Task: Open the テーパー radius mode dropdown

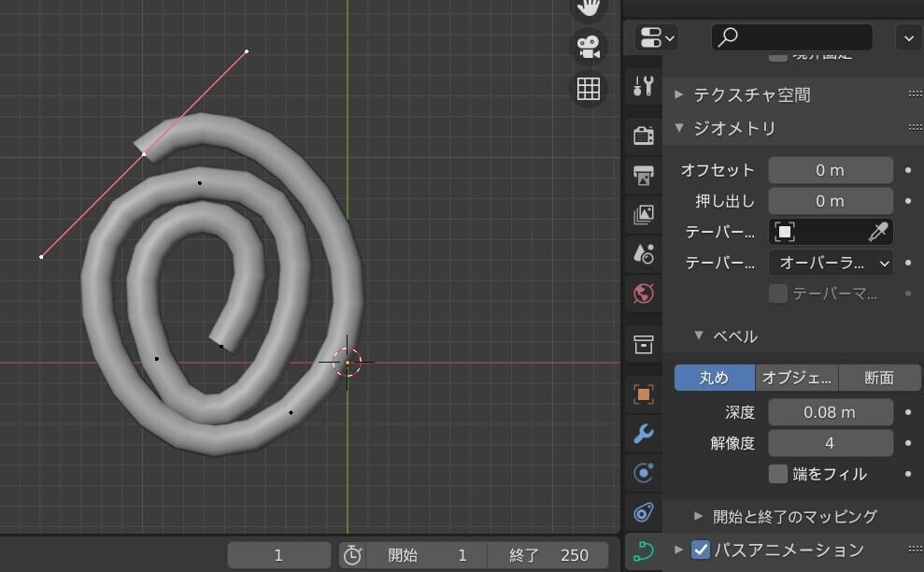Action: pyautogui.click(x=831, y=263)
